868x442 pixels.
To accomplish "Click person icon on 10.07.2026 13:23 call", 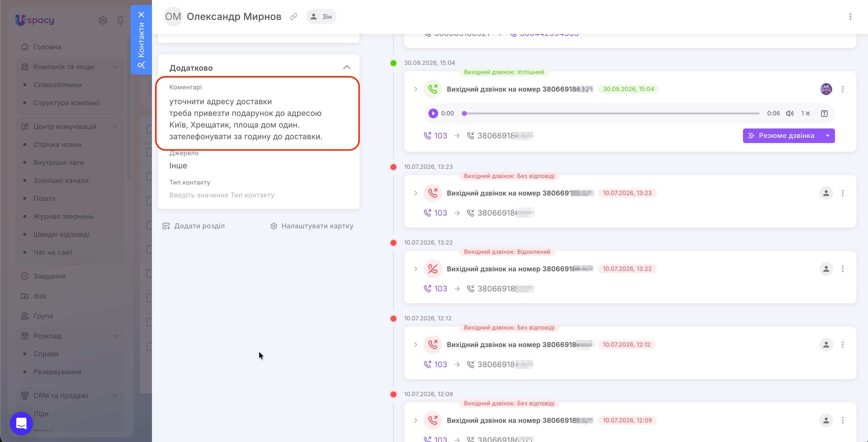I will click(826, 193).
